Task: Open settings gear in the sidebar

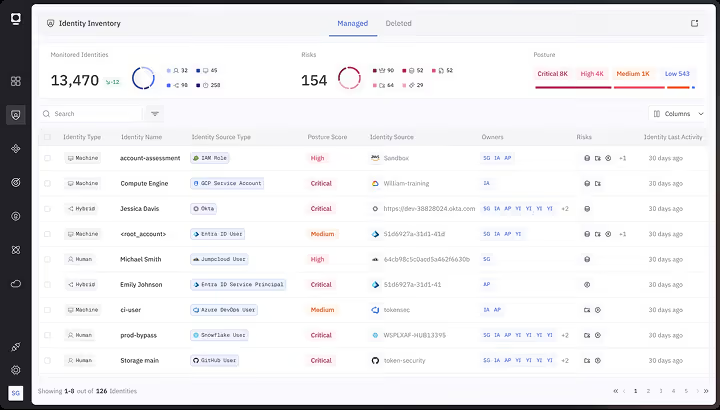Action: tap(16, 370)
